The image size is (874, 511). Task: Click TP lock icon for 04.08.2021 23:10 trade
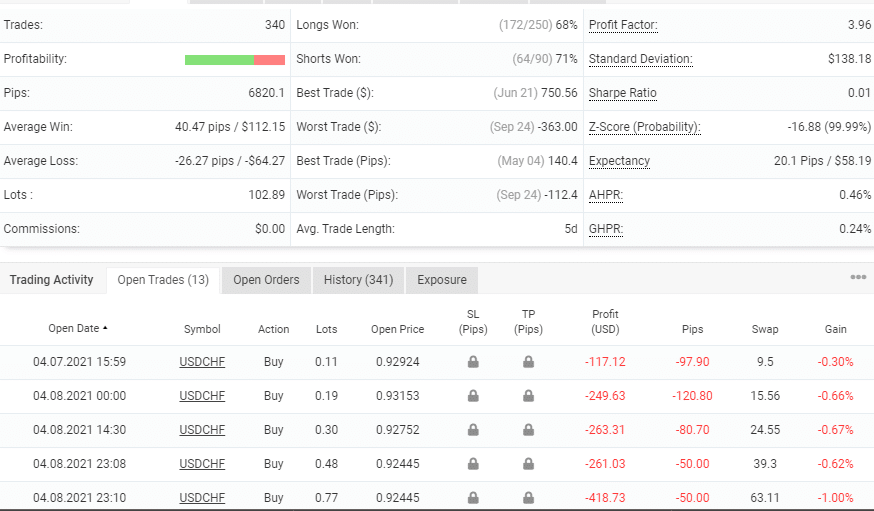[528, 498]
